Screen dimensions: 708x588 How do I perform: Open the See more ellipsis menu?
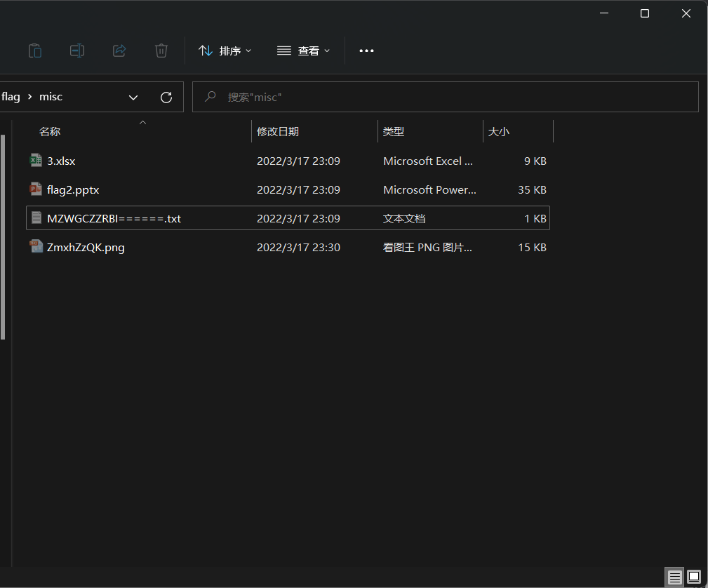[x=366, y=51]
